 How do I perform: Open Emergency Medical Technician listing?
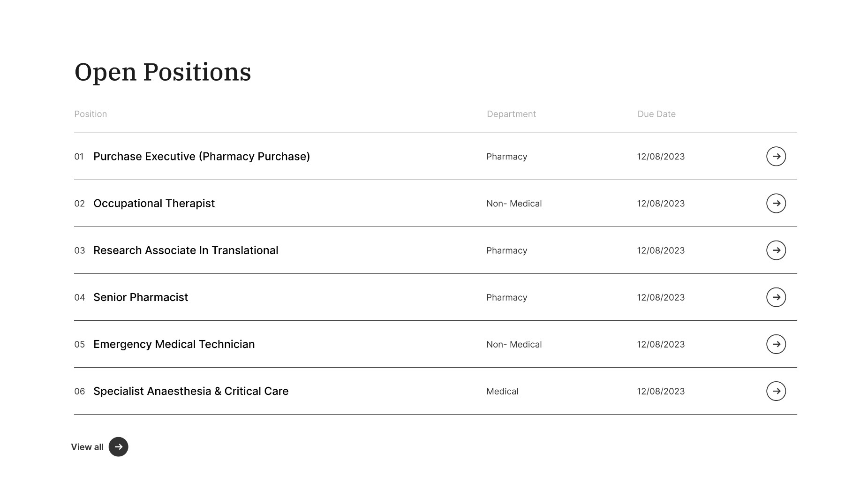pos(174,344)
